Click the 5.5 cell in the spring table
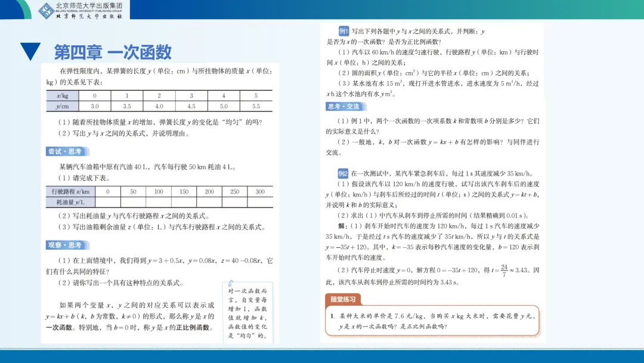644x363 pixels. pos(256,106)
